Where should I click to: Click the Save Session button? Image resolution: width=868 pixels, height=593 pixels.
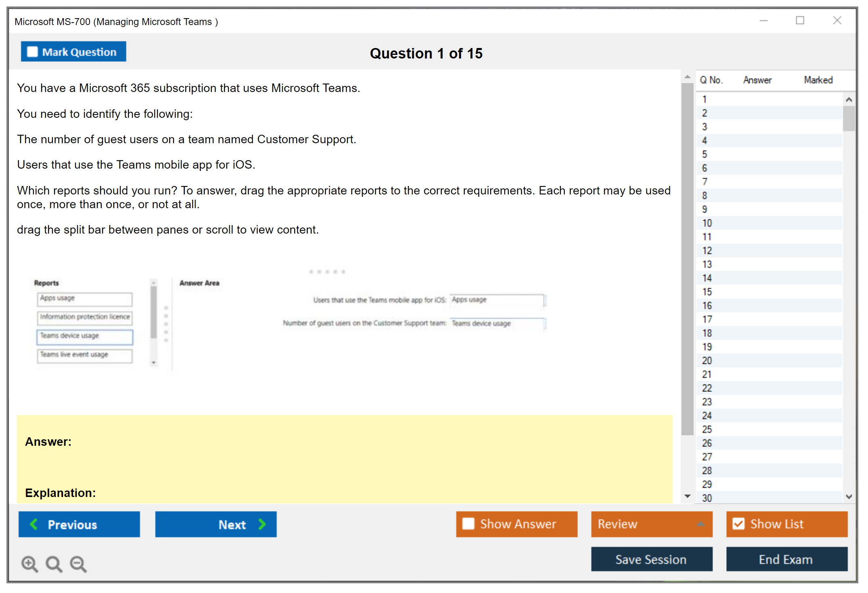651,559
